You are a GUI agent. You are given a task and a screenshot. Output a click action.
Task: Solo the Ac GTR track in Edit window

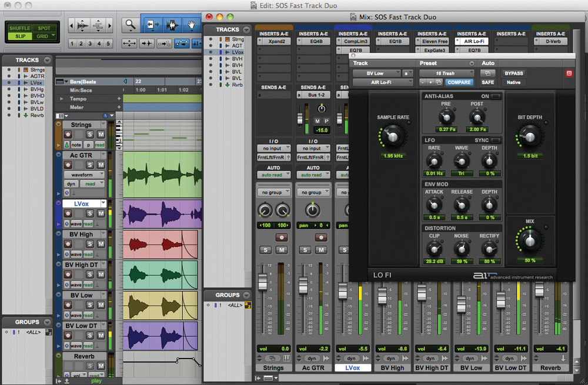click(89, 165)
